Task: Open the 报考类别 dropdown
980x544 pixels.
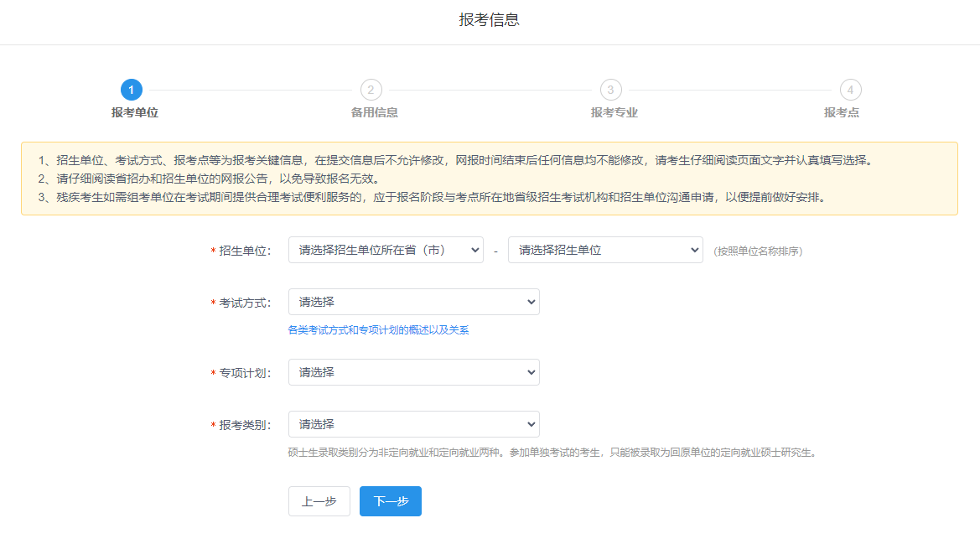Action: click(413, 424)
